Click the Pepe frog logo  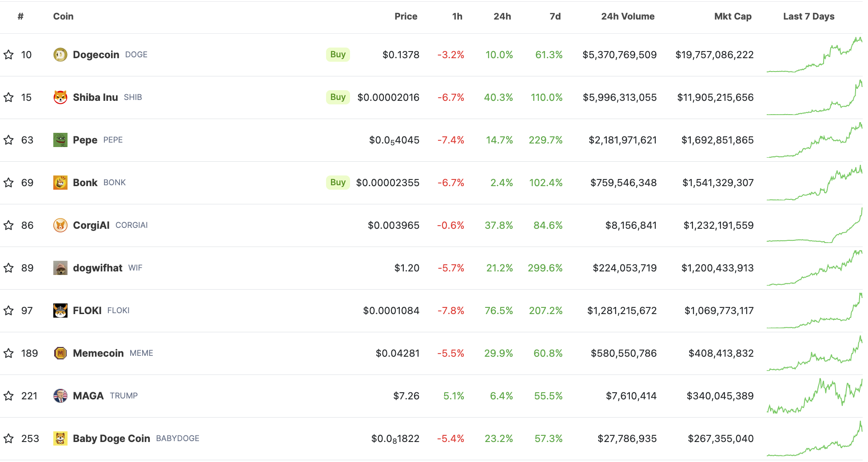pyautogui.click(x=60, y=140)
